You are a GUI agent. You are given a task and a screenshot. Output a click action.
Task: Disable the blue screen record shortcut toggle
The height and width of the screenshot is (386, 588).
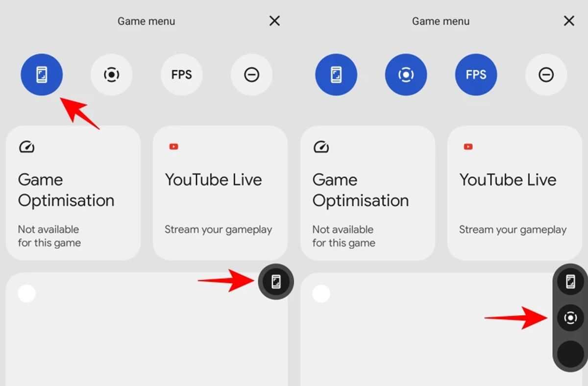406,74
